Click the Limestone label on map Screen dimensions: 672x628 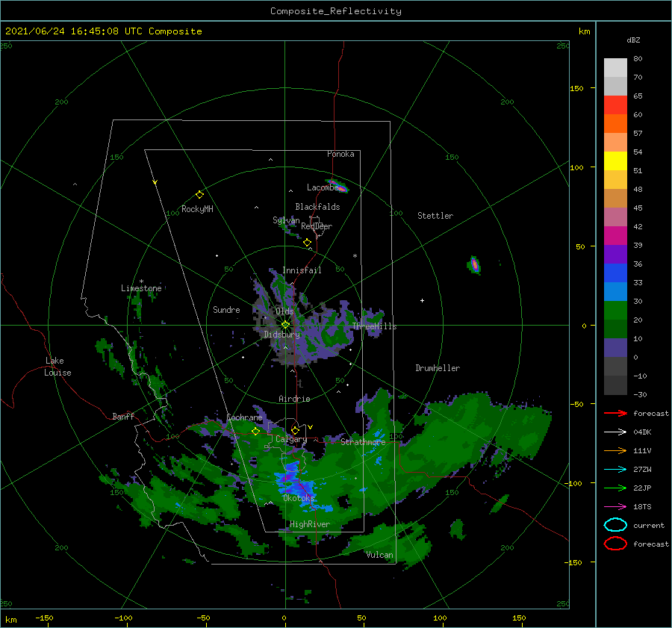(x=141, y=288)
